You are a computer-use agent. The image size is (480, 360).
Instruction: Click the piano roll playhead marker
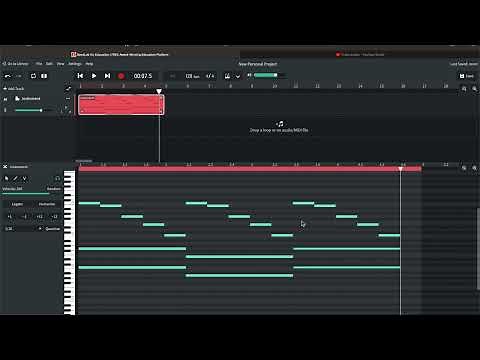(x=400, y=169)
